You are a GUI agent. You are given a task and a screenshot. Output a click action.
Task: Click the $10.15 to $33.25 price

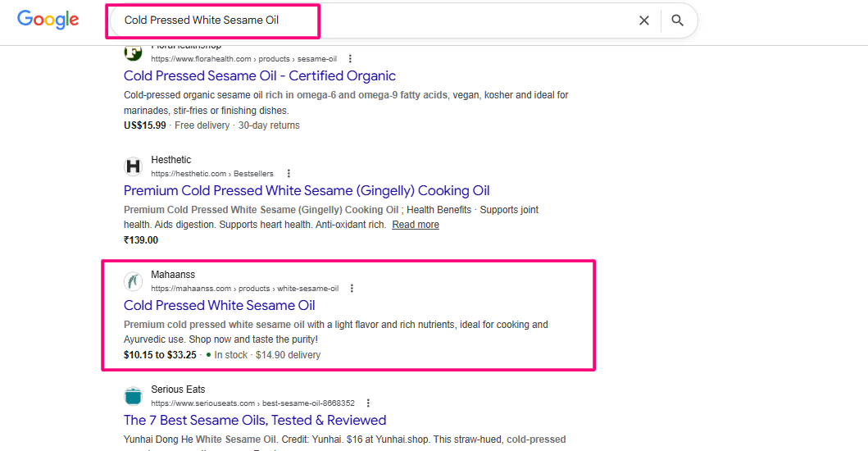(x=160, y=354)
